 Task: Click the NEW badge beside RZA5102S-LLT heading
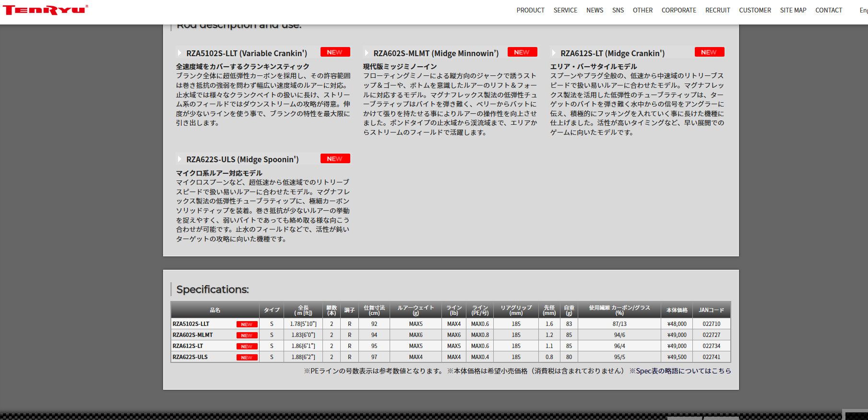pos(334,52)
